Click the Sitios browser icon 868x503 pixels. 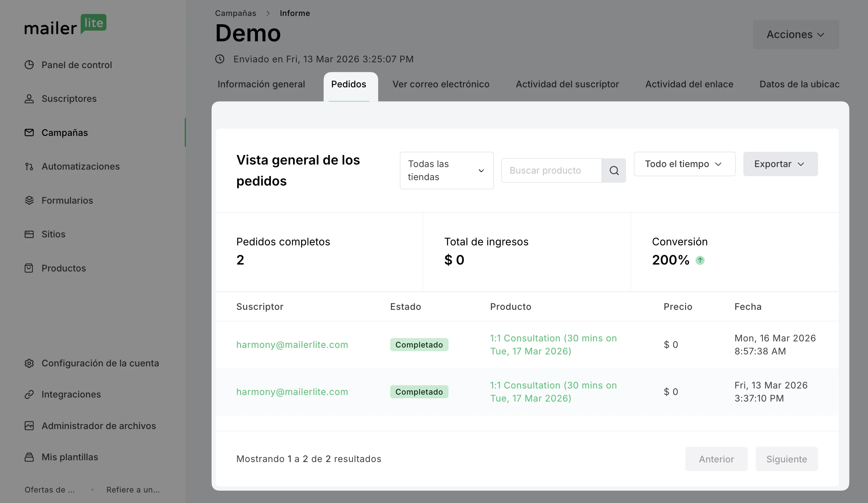pyautogui.click(x=29, y=234)
